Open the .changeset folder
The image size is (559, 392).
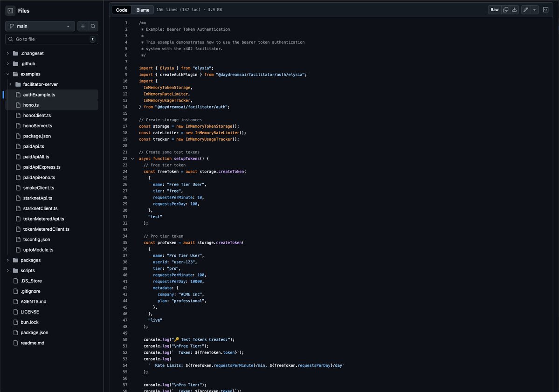pyautogui.click(x=32, y=54)
